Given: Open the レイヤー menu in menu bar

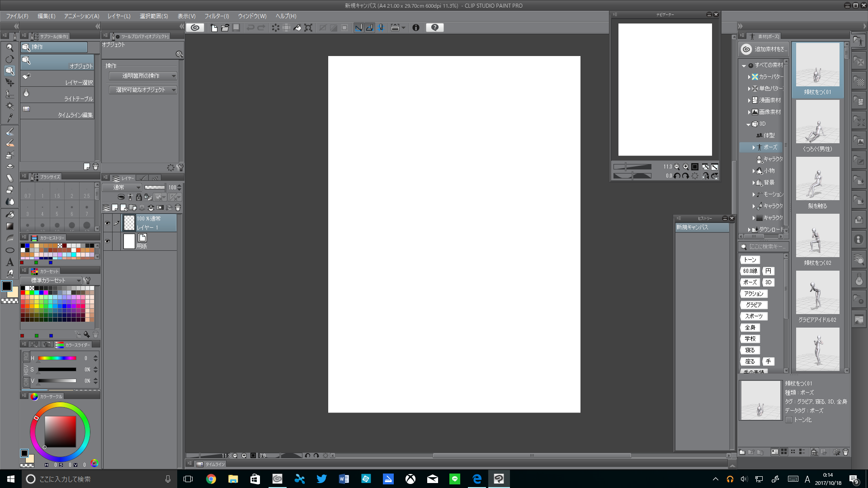Looking at the screenshot, I should coord(119,16).
